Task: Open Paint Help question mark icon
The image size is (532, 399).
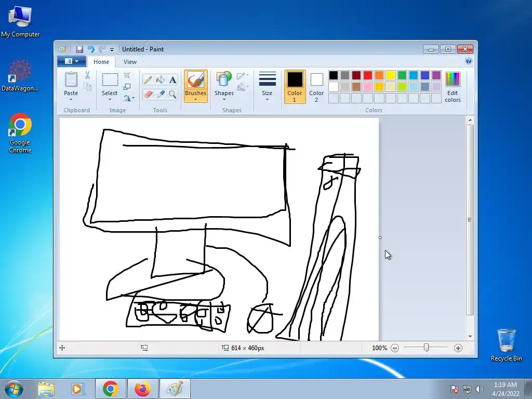Action: coord(469,61)
